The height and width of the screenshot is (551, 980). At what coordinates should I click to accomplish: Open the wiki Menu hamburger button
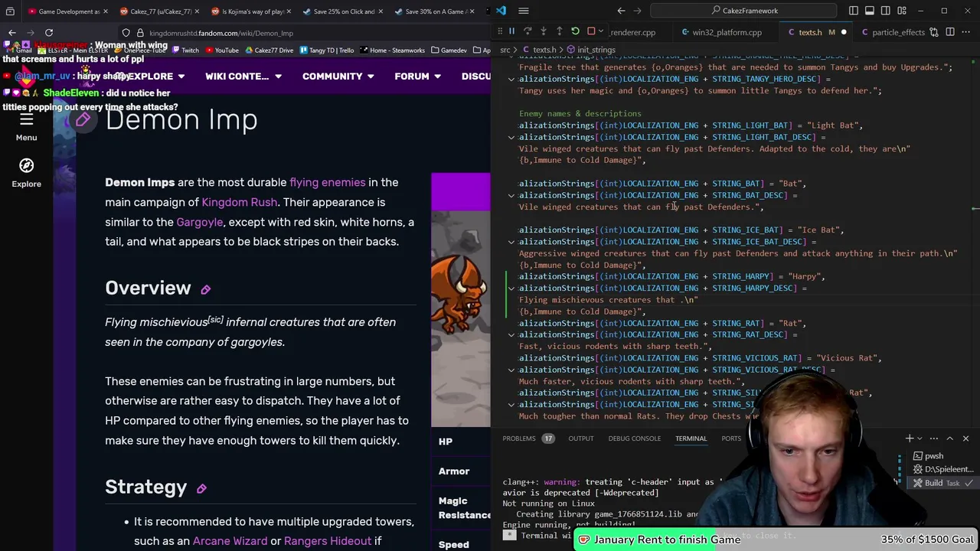click(x=26, y=127)
